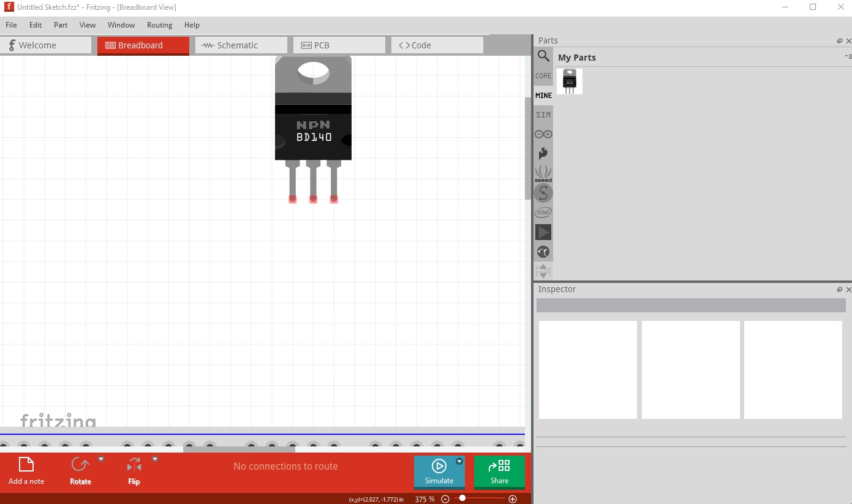The height and width of the screenshot is (504, 852).
Task: Click the Simulate button
Action: pos(439,472)
